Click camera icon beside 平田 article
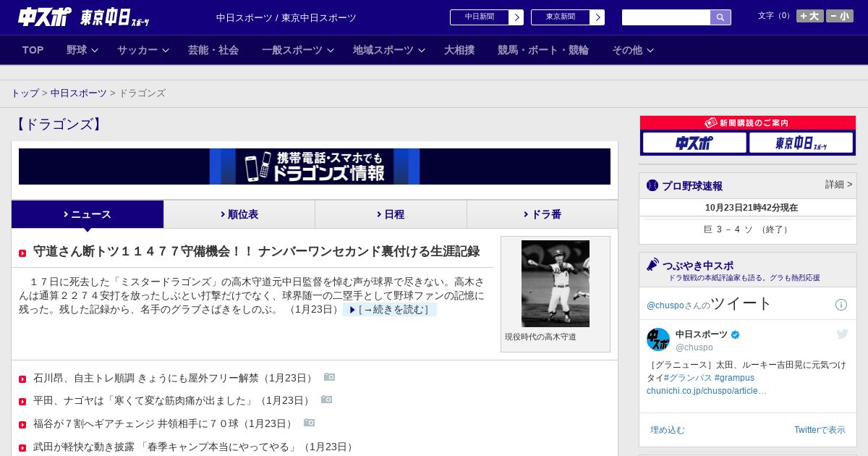Viewport: 868px width, 456px height. pos(327,400)
